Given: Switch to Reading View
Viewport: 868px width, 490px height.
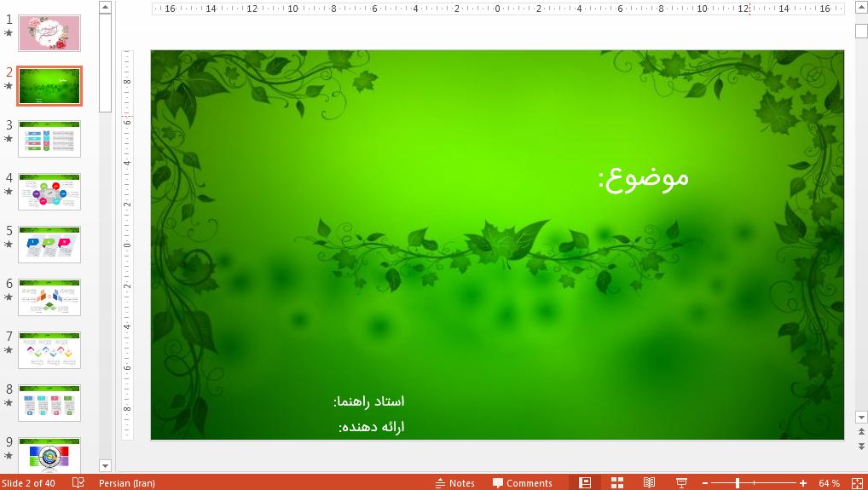Looking at the screenshot, I should 649,483.
